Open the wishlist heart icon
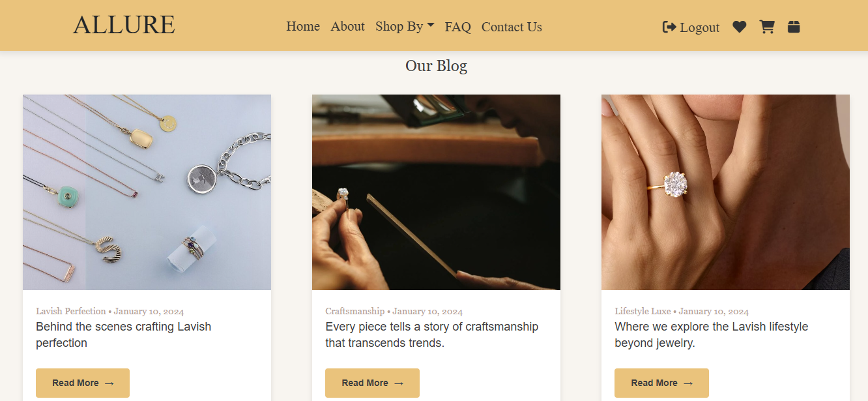The image size is (868, 401). [739, 27]
